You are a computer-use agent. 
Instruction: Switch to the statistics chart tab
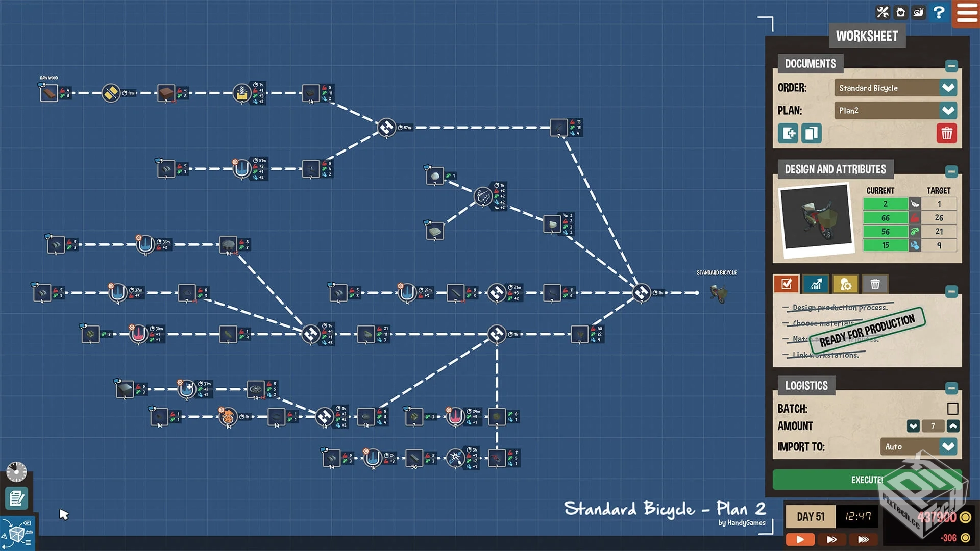point(816,284)
